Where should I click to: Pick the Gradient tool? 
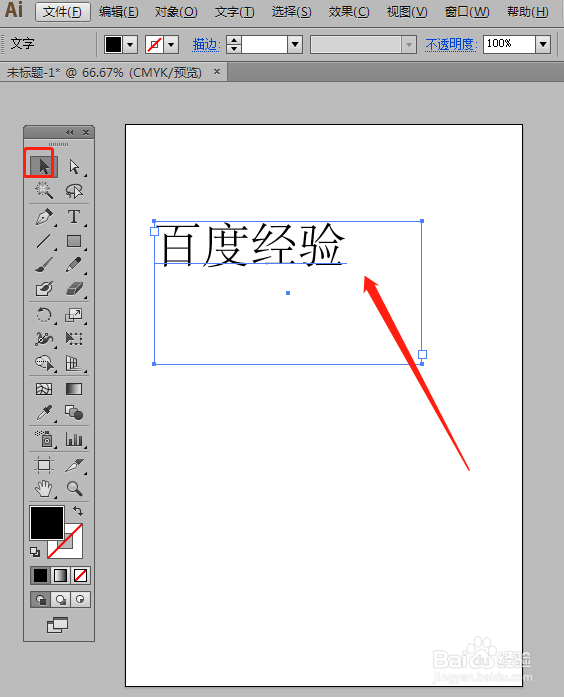click(x=74, y=389)
